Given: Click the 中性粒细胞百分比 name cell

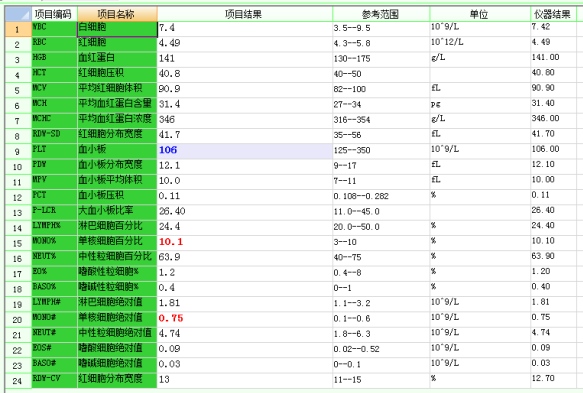Looking at the screenshot, I should click(x=117, y=258).
